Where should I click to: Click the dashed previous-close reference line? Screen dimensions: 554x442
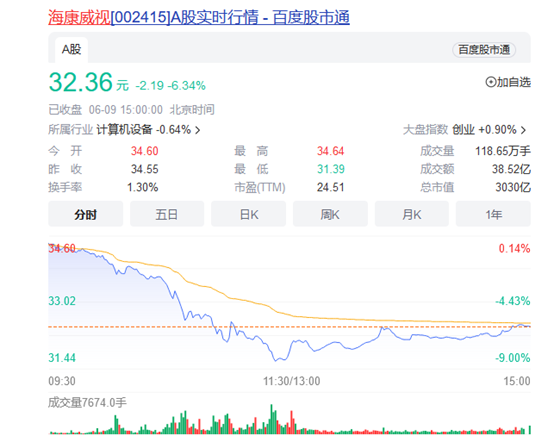click(x=289, y=327)
